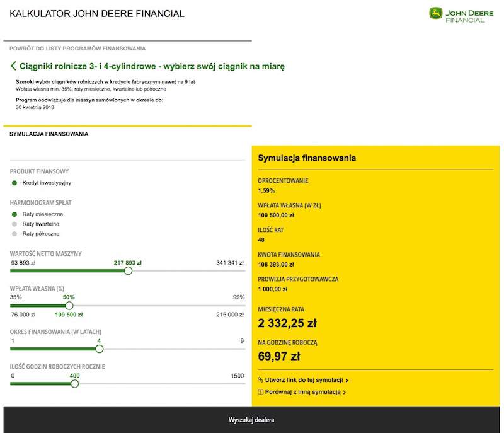The image size is (504, 433).
Task: Click the Symulacja finansowania section tab
Action: (x=49, y=134)
